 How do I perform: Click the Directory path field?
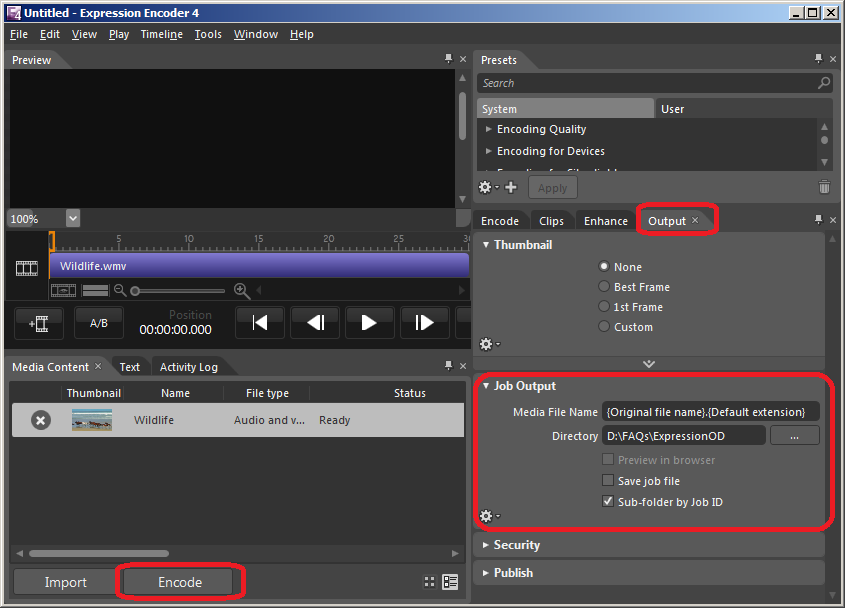(x=684, y=436)
